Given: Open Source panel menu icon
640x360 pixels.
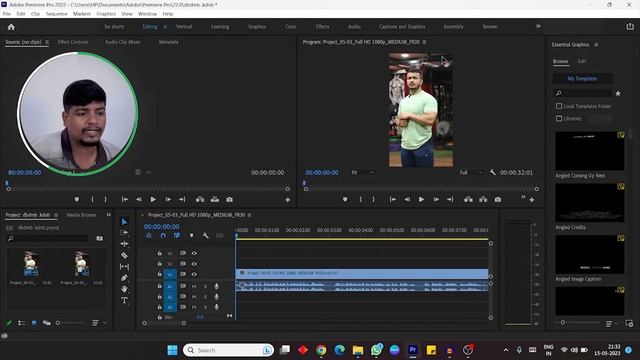Looking at the screenshot, I should point(47,42).
